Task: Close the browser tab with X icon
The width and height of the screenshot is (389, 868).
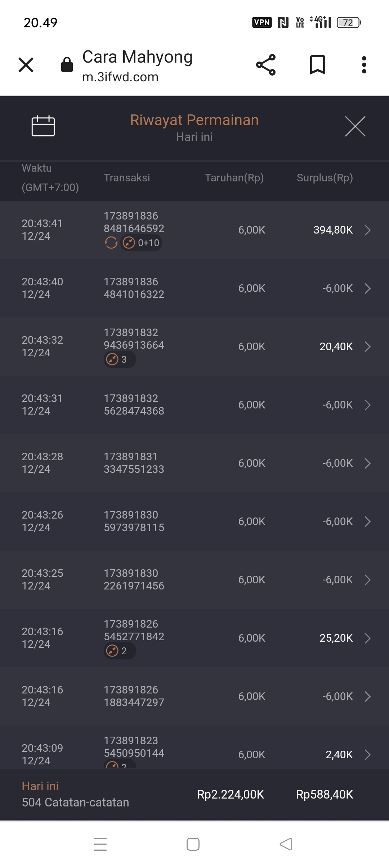Action: (26, 65)
